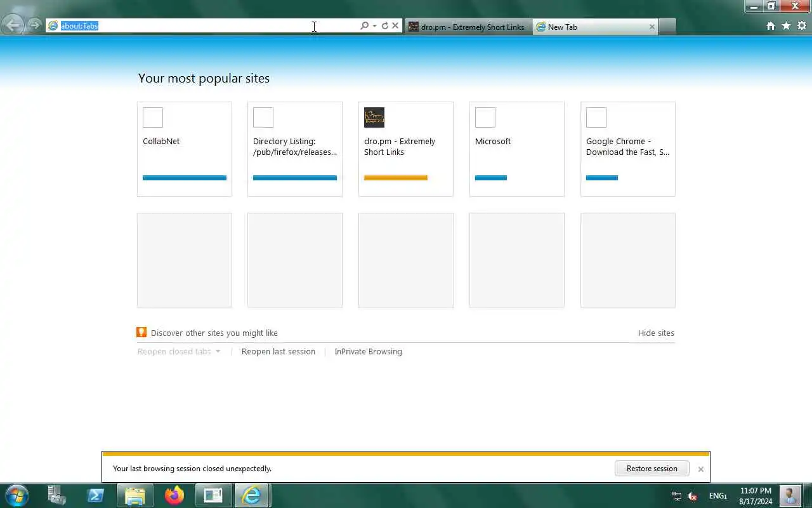The height and width of the screenshot is (508, 812).
Task: Open the clock showing 11:07 PM
Action: click(x=756, y=496)
